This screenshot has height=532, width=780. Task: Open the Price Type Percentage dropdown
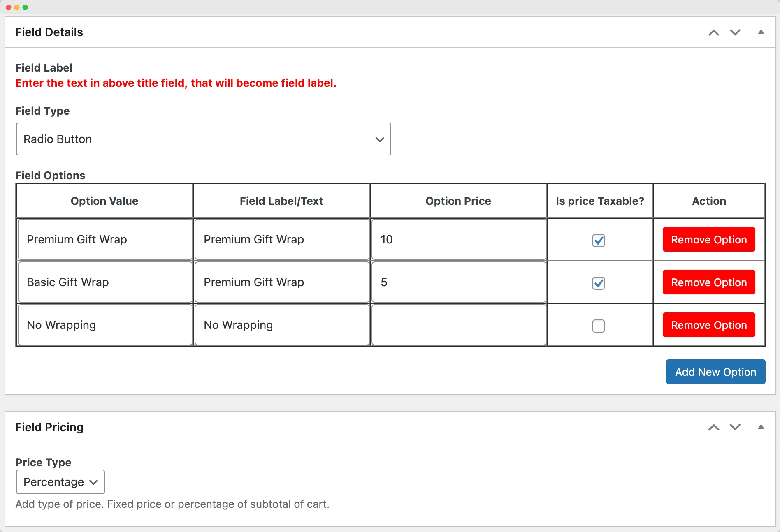pyautogui.click(x=60, y=482)
